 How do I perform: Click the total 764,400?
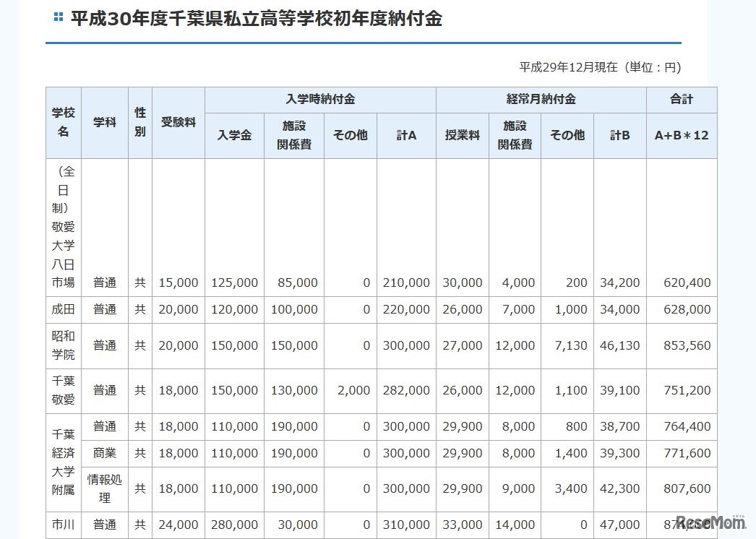[687, 427]
